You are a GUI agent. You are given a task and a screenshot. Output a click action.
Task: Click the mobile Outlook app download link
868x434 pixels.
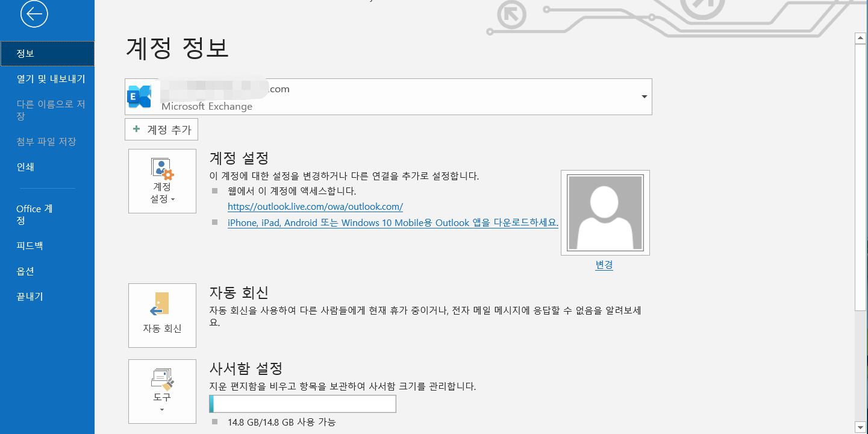(393, 222)
